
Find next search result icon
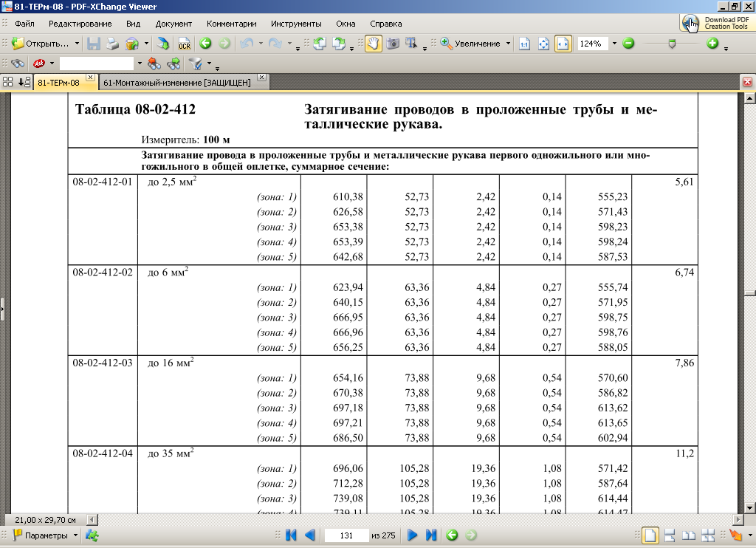point(173,64)
